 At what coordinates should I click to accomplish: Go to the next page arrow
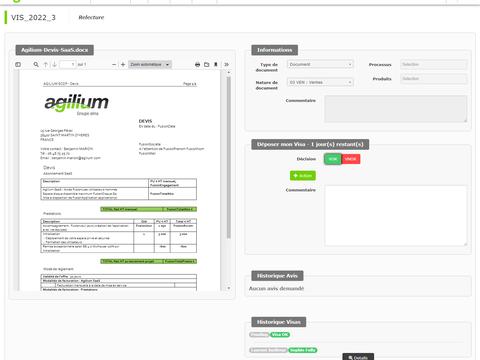click(x=54, y=64)
